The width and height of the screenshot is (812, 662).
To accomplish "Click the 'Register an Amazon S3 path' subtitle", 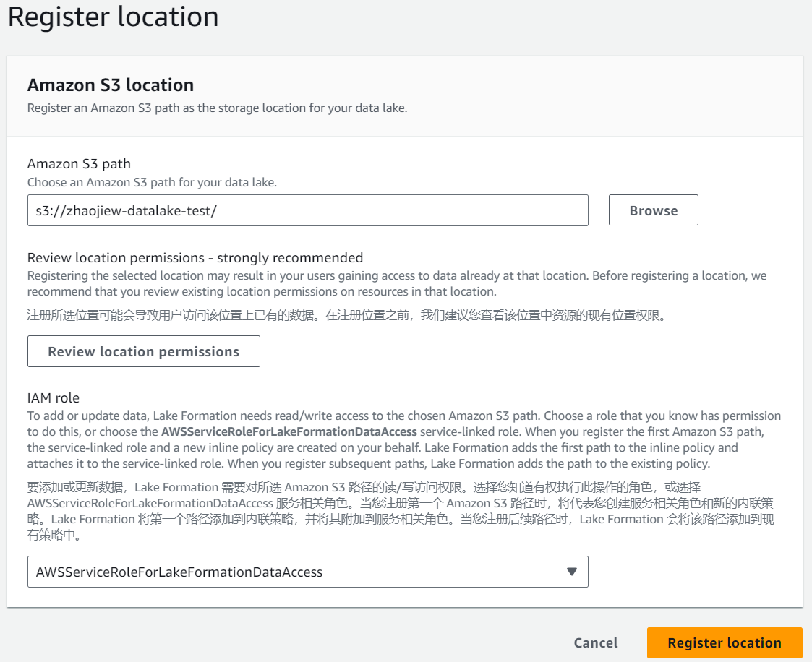I will 217,108.
